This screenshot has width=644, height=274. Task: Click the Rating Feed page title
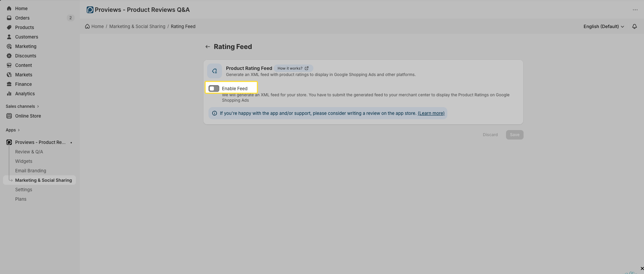point(233,47)
